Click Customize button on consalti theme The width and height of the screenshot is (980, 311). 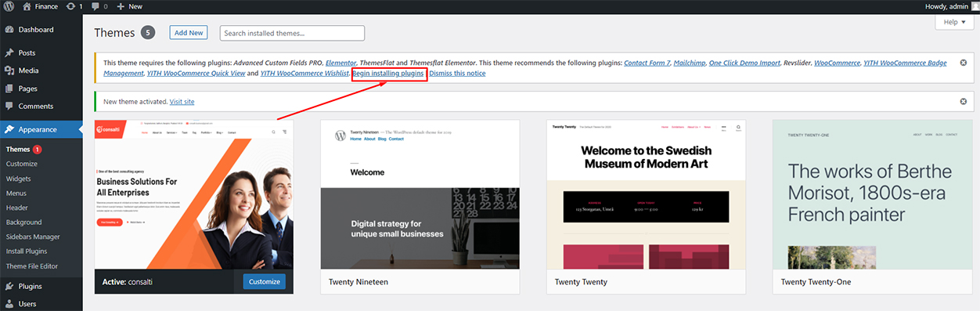click(x=264, y=281)
